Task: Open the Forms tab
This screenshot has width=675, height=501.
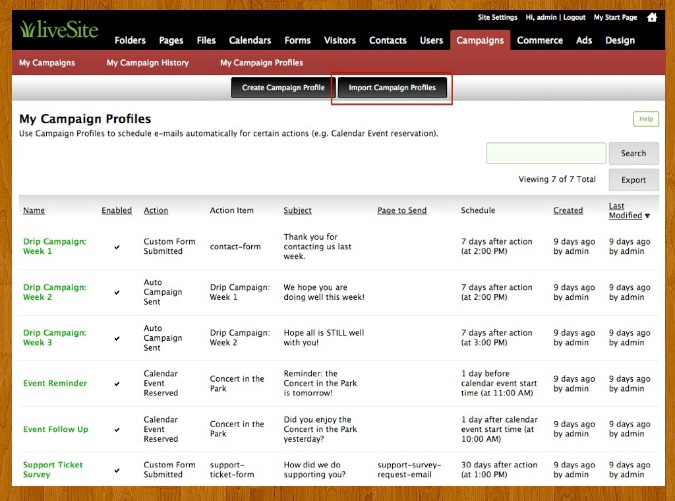Action: 297,40
